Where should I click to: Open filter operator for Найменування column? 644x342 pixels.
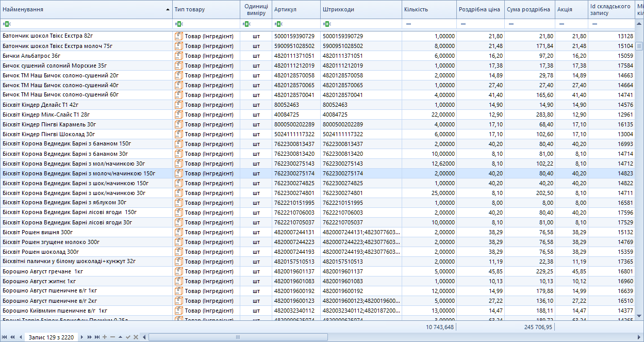tap(6, 24)
